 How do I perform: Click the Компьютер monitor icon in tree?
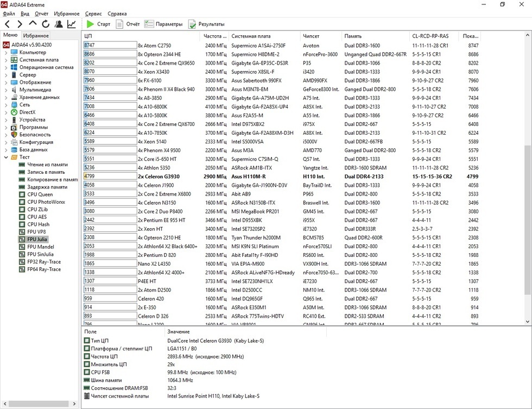(x=14, y=52)
